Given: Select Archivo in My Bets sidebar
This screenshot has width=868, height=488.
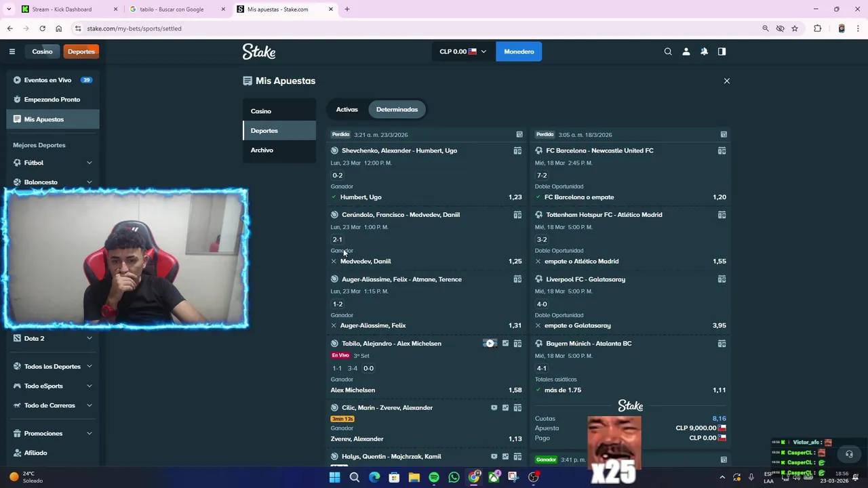Looking at the screenshot, I should [x=279, y=150].
